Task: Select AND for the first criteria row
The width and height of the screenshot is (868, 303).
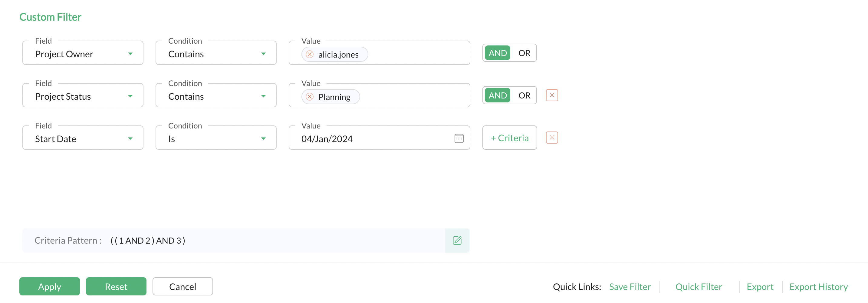Action: pos(497,53)
